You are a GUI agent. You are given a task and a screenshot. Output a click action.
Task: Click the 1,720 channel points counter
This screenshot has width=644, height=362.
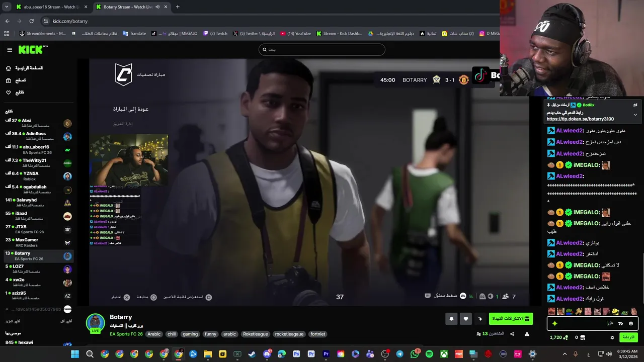pos(558,337)
